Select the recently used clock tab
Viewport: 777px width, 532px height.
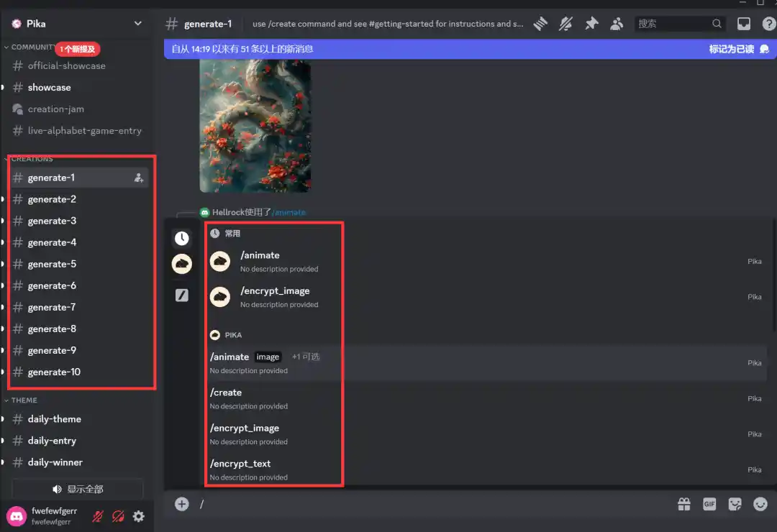tap(182, 239)
